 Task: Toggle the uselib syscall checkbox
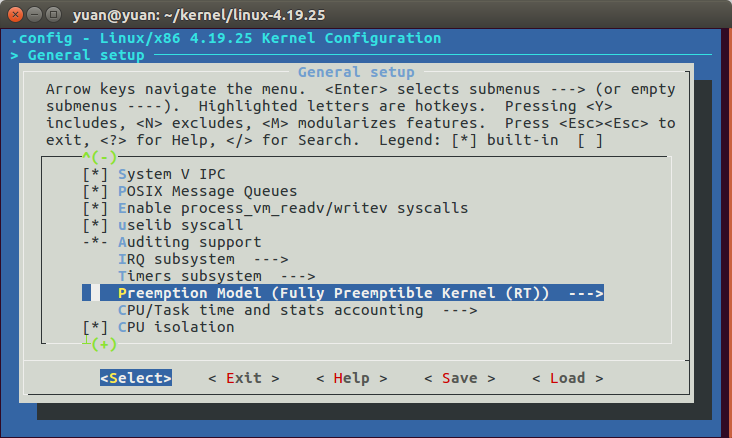tap(95, 226)
